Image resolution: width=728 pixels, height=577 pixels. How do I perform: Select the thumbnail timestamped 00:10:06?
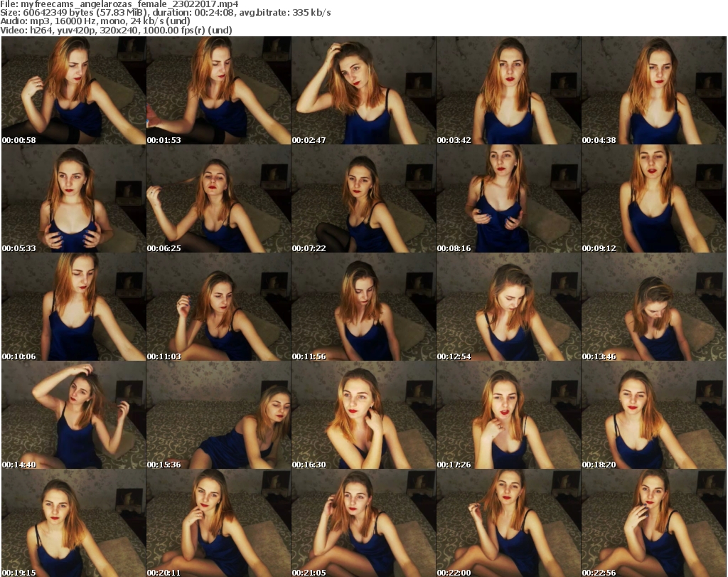[x=74, y=307]
